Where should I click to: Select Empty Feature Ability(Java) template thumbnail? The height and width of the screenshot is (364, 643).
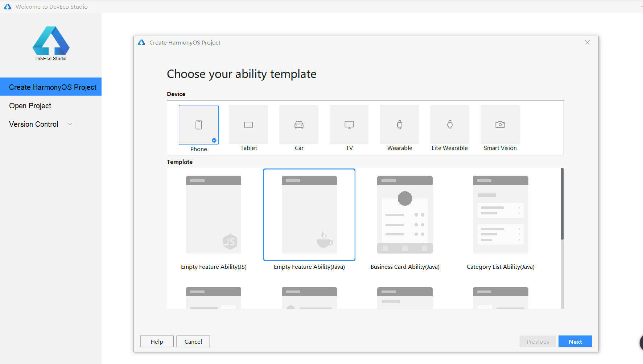pyautogui.click(x=309, y=214)
